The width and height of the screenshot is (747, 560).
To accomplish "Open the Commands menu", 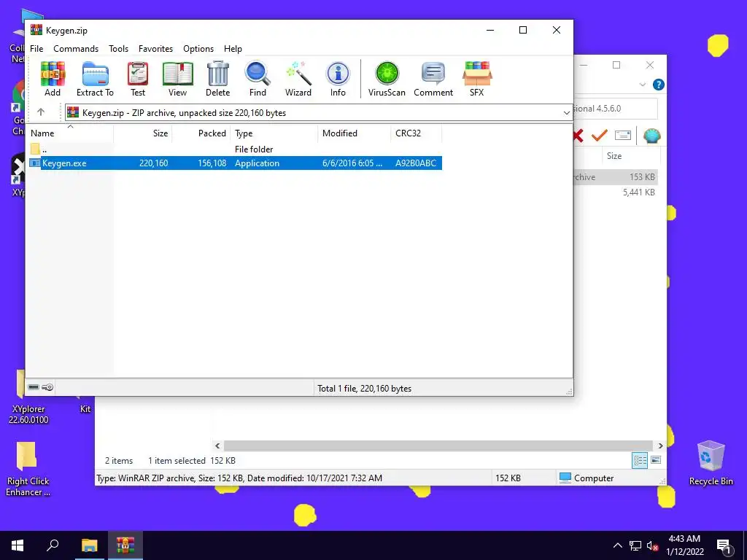I will [x=76, y=49].
